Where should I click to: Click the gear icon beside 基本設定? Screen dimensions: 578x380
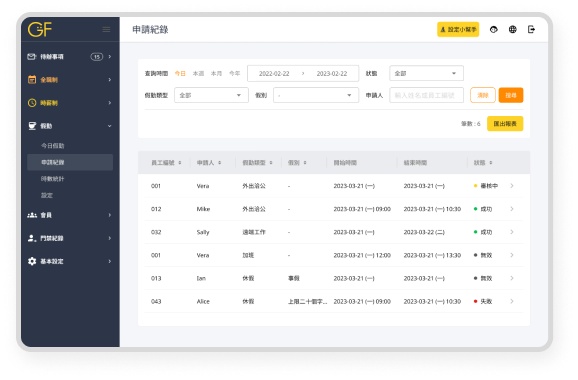click(32, 261)
